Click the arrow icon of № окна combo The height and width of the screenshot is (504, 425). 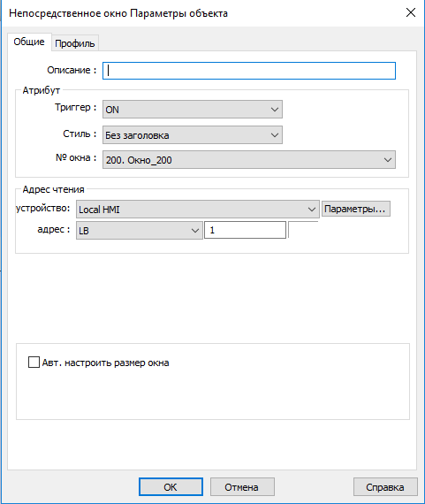click(387, 160)
